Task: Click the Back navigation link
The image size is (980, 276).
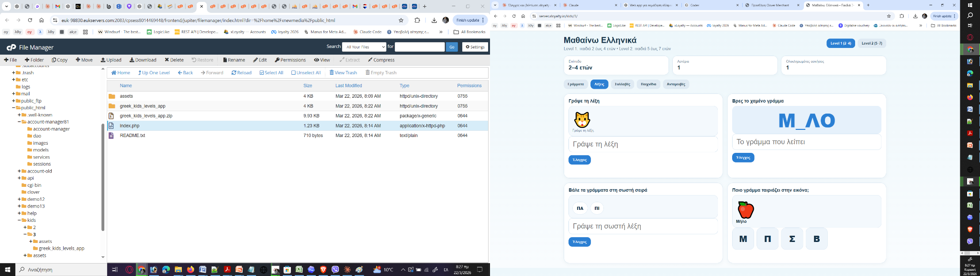Action: tap(185, 73)
